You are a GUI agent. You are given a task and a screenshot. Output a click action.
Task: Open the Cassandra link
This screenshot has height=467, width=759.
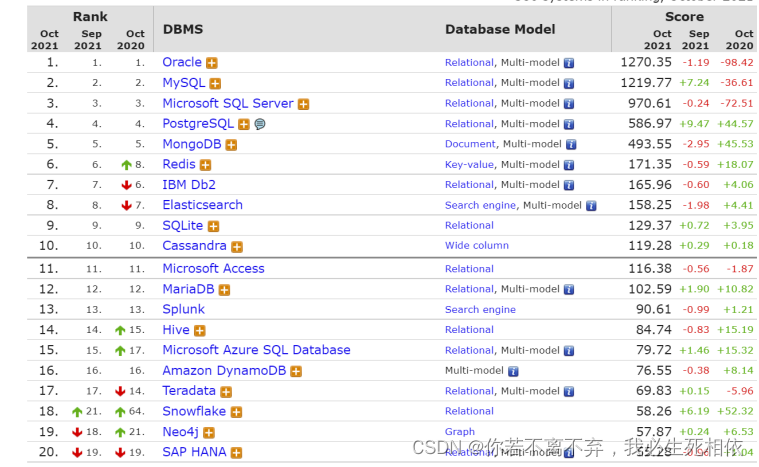point(195,245)
